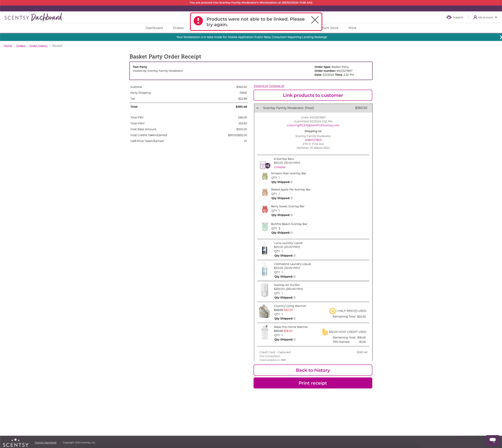This screenshot has width=502, height=448.
Task: Collapse the 6 Scentsy Bars item list
Action: coord(280,167)
